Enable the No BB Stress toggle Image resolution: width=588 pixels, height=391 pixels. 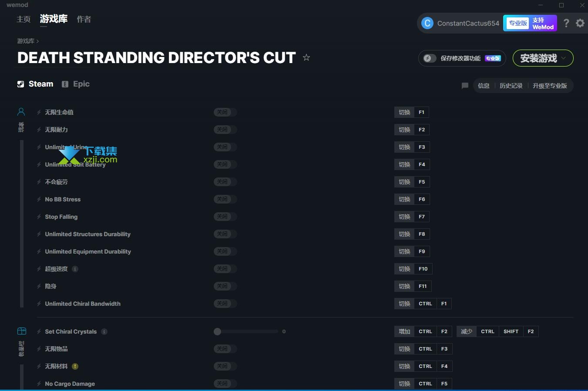[225, 199]
